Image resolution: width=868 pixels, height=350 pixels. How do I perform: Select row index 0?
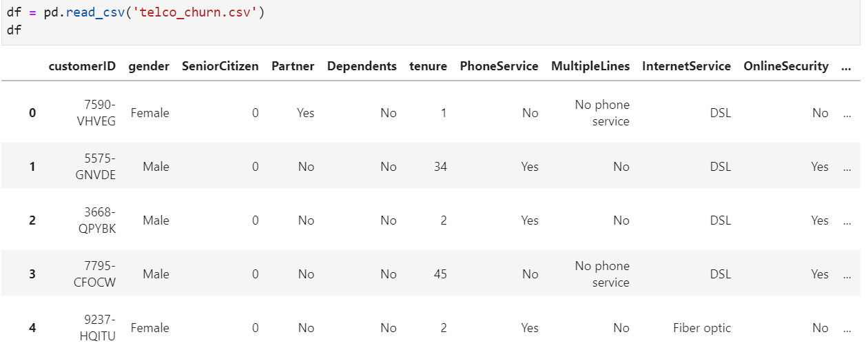click(x=32, y=113)
